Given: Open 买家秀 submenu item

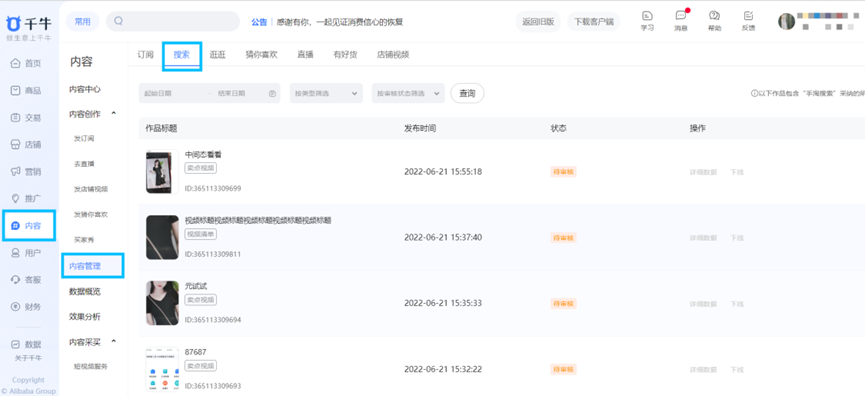Looking at the screenshot, I should (x=84, y=240).
